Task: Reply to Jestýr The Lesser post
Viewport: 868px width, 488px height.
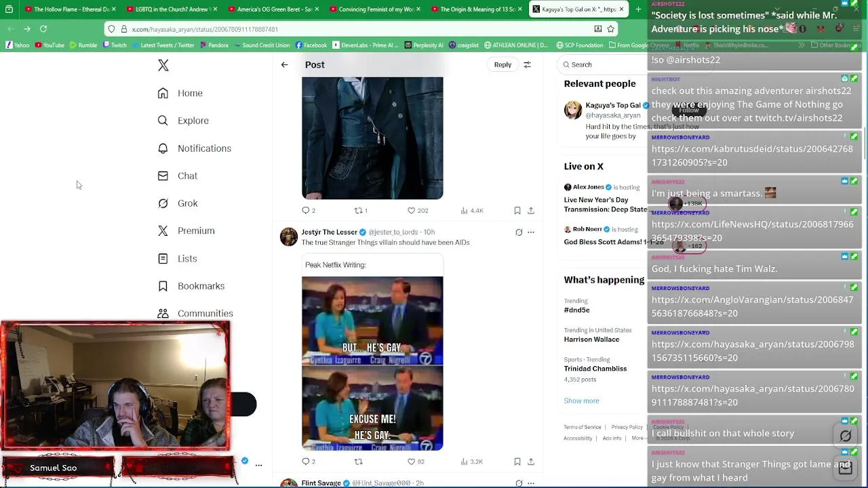Action: [x=306, y=462]
